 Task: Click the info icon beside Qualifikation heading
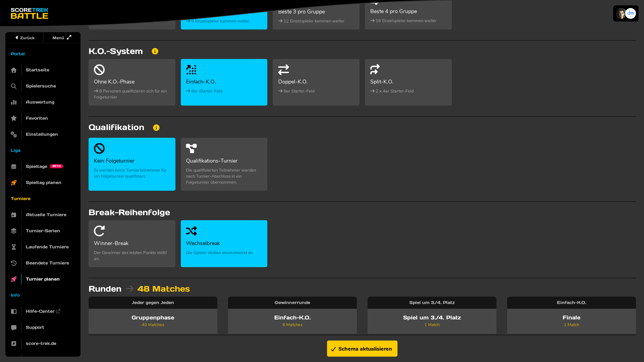[x=156, y=128]
